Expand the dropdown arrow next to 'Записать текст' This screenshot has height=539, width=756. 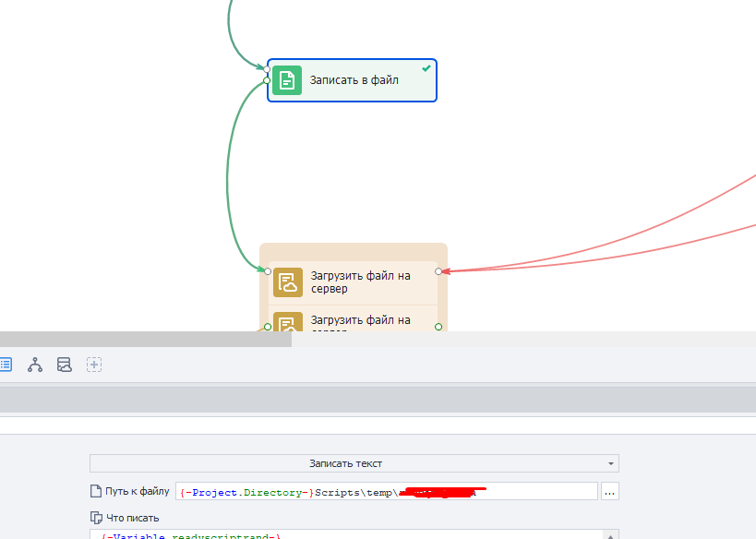610,464
